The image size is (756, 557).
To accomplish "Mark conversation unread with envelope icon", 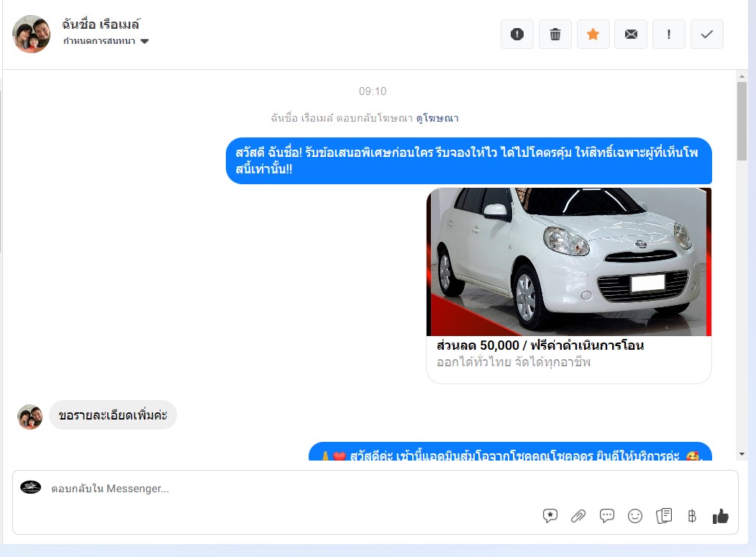I will pyautogui.click(x=631, y=35).
